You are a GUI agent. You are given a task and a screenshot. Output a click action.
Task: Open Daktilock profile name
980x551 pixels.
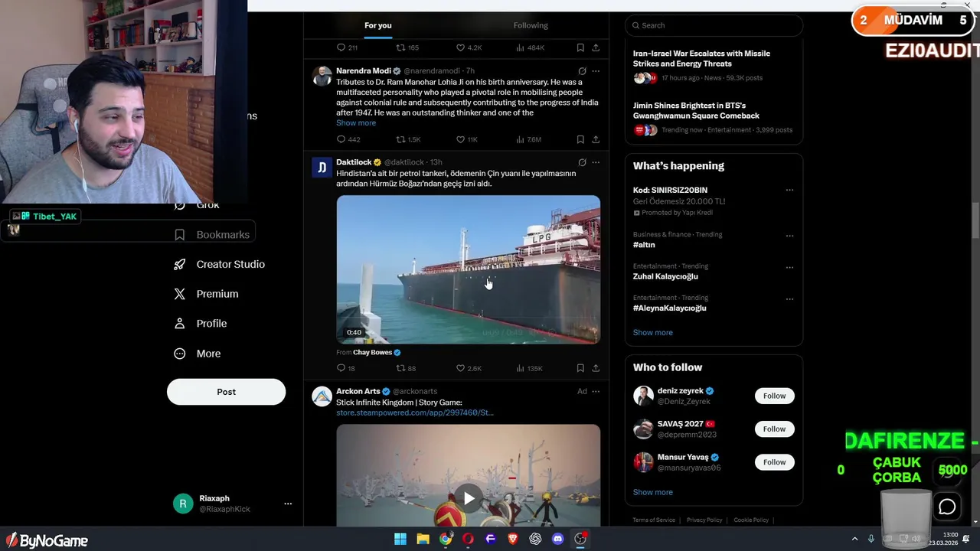pyautogui.click(x=354, y=162)
